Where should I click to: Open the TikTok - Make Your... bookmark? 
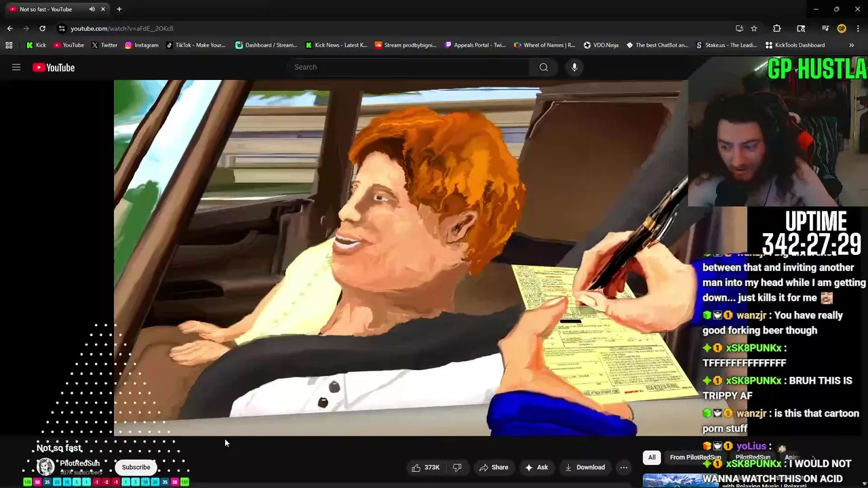pyautogui.click(x=195, y=45)
